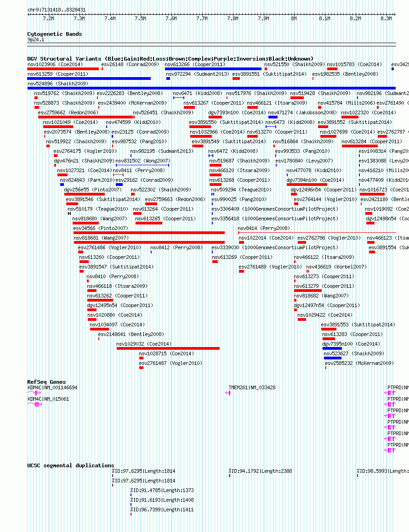Open variant nsv831502 (Wong2007)
Screen dimensions: 409x532
(x=143, y=161)
